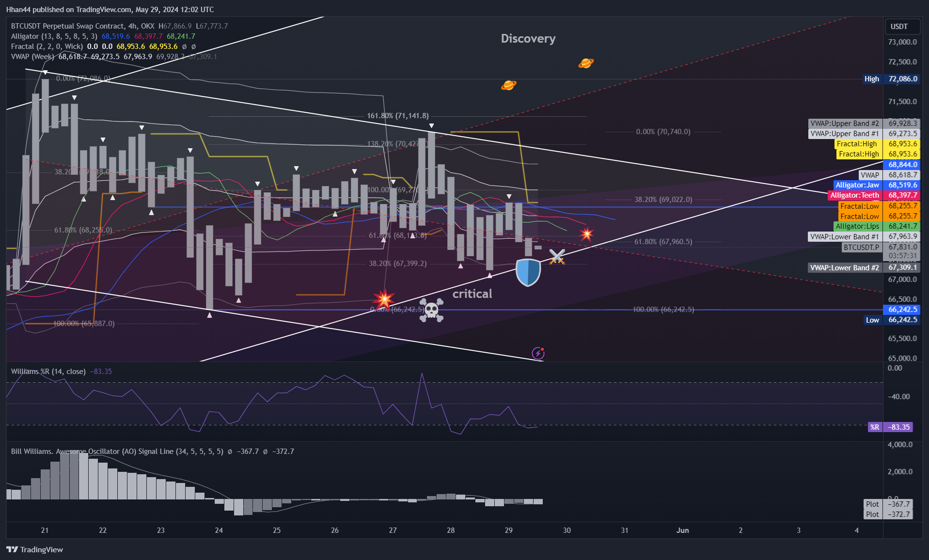Click the VWAP 68,618.7 axis label
This screenshot has width=929, height=560.
point(889,175)
